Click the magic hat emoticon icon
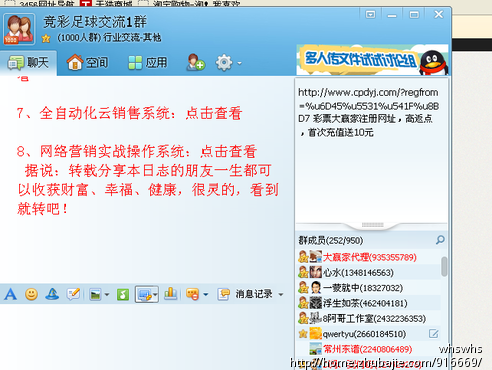The height and width of the screenshot is (370, 492). (x=52, y=294)
